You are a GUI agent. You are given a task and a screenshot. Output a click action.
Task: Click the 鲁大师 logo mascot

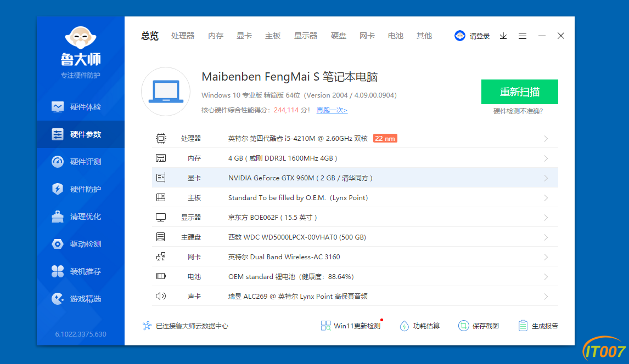81,38
